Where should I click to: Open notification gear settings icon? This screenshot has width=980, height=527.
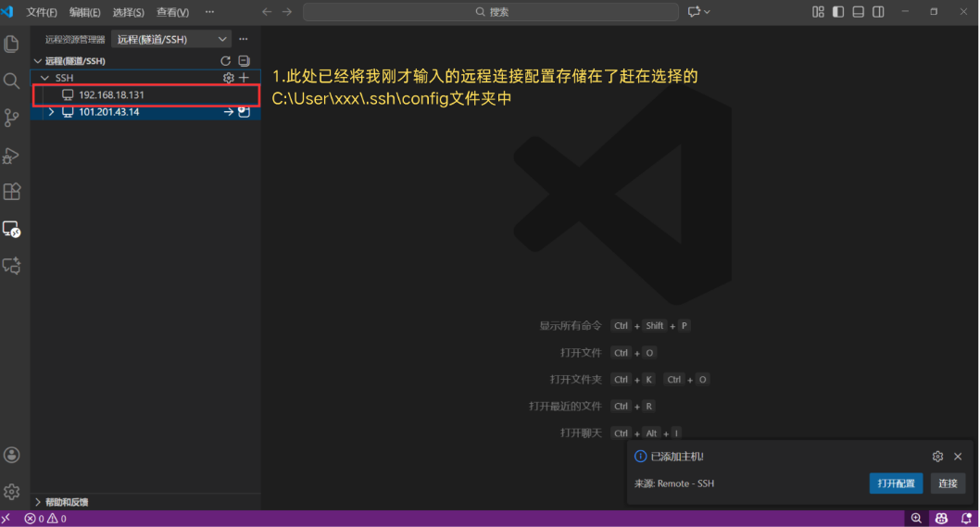[937, 457]
